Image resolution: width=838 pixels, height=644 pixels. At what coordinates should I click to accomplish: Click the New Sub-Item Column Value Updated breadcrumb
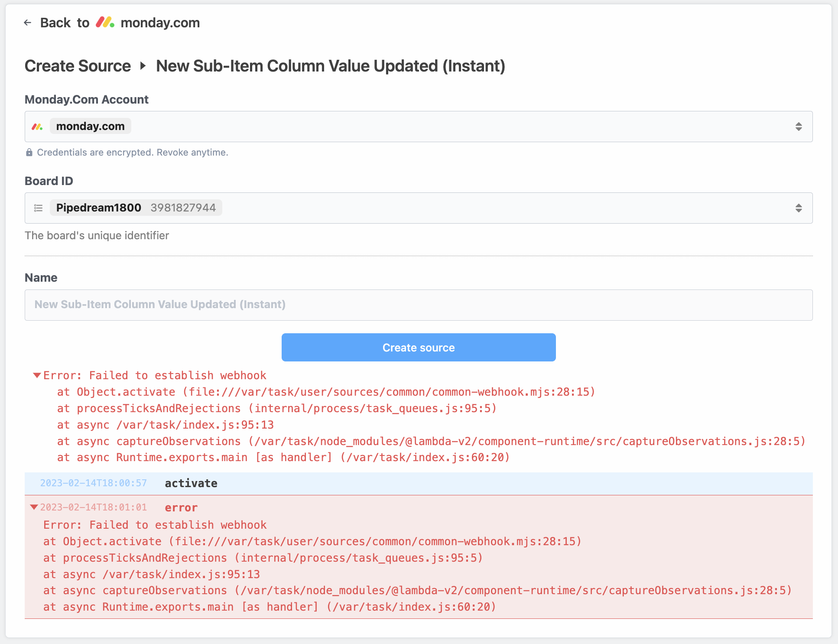pos(331,66)
